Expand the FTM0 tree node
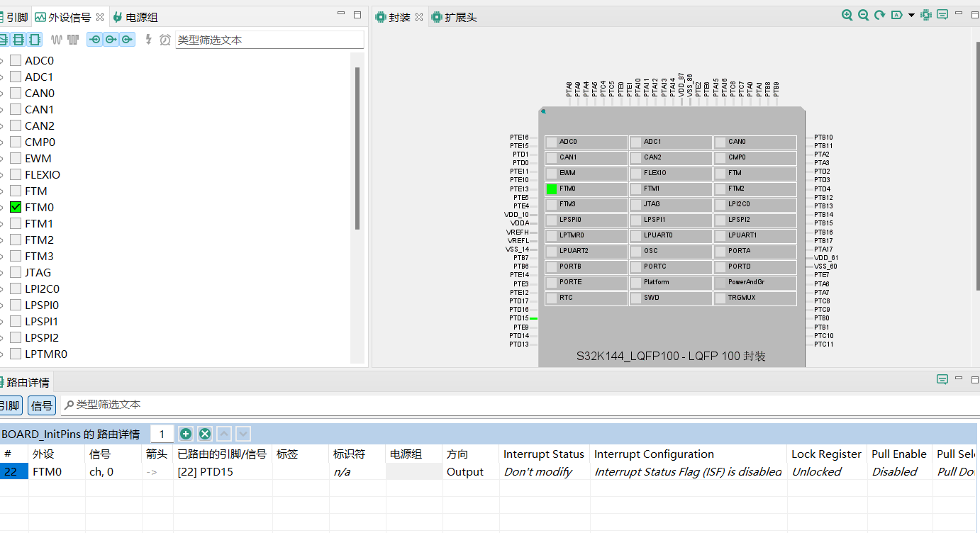 [2, 208]
